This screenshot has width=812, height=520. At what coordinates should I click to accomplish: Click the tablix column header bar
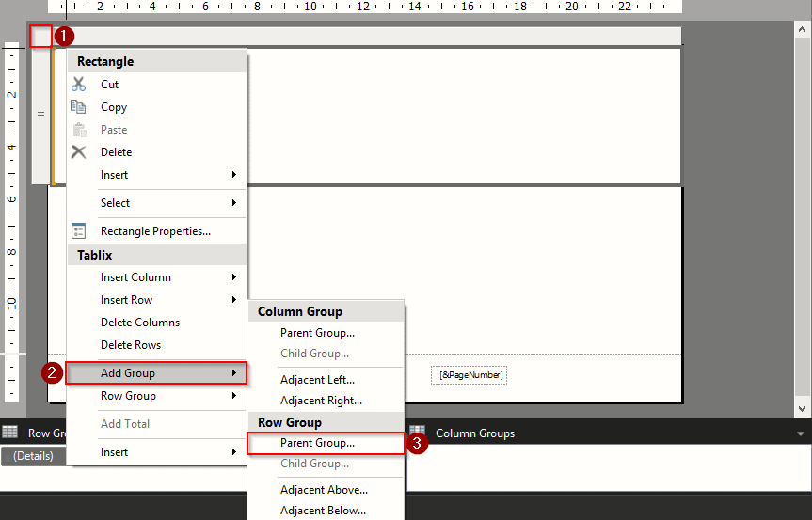click(367, 37)
